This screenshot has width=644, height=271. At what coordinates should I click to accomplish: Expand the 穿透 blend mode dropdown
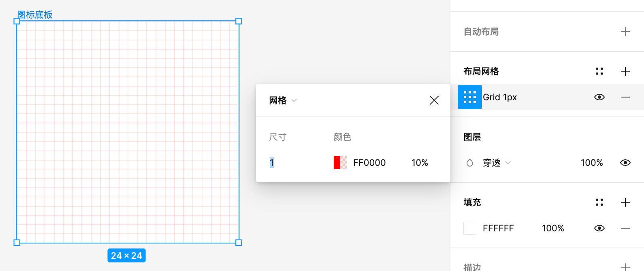508,163
